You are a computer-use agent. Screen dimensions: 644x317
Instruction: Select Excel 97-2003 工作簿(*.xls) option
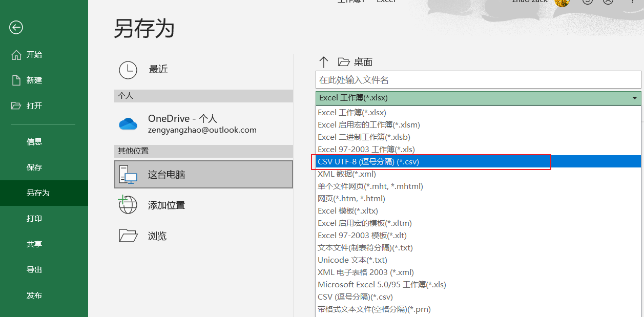(478, 149)
